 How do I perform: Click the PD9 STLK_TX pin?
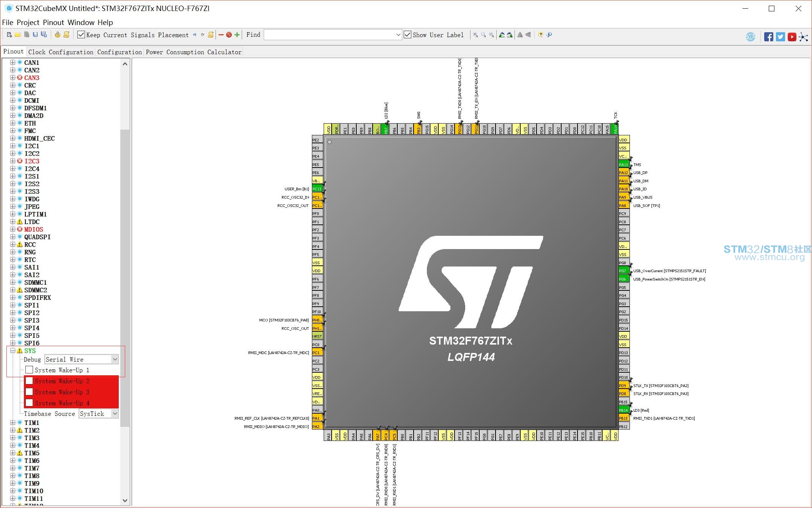(624, 386)
